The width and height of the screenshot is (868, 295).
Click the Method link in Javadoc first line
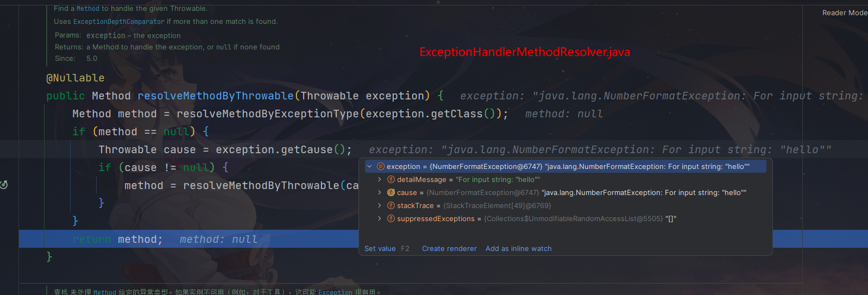click(88, 9)
